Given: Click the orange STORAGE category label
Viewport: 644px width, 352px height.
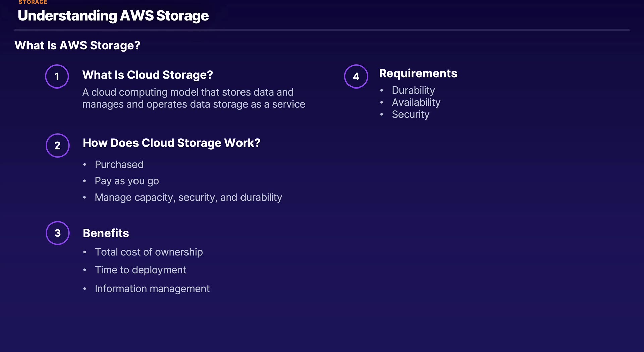Looking at the screenshot, I should (x=33, y=2).
